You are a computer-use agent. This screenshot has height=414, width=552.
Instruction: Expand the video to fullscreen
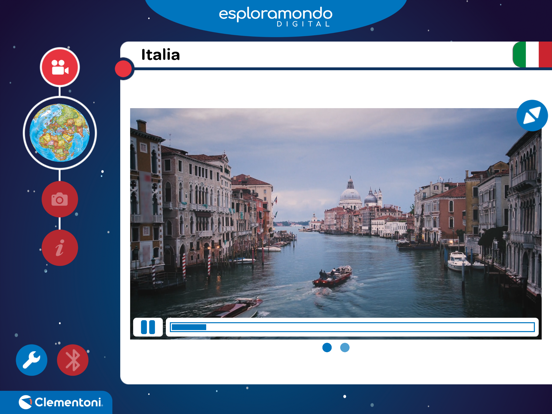(x=532, y=115)
